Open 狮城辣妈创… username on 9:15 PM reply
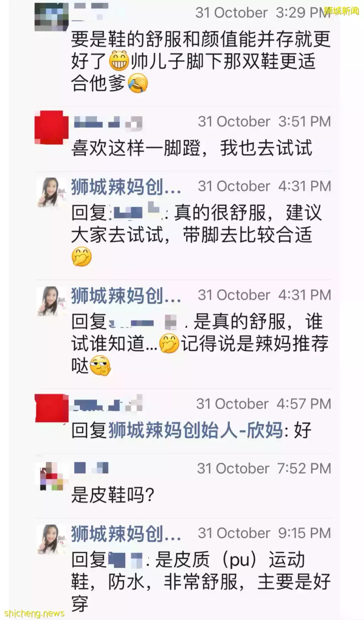 pos(126,534)
